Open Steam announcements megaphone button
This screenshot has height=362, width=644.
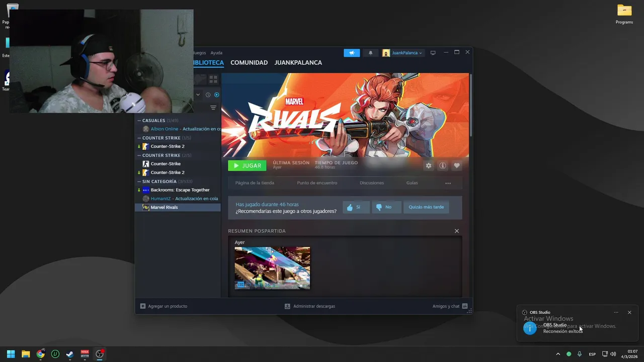352,53
